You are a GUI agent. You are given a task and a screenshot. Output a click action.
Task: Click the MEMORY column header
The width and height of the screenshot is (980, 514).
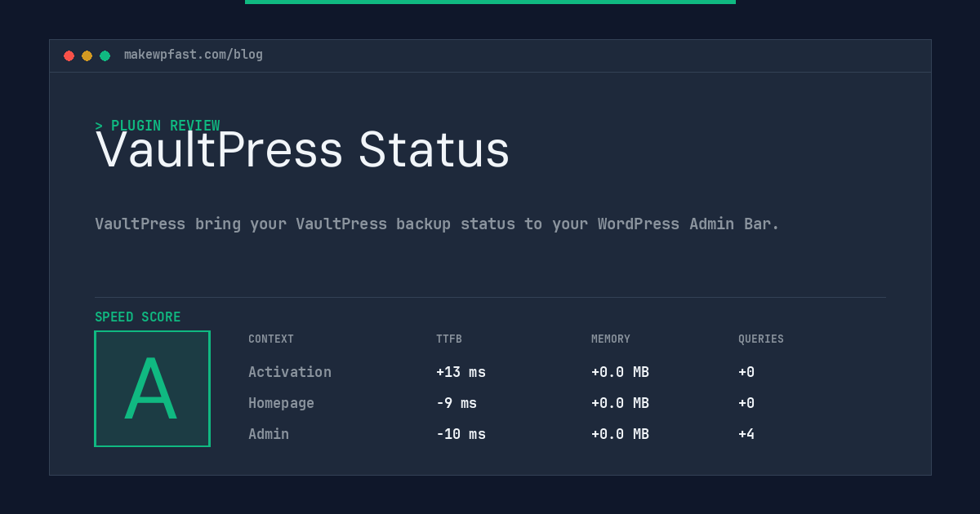611,339
